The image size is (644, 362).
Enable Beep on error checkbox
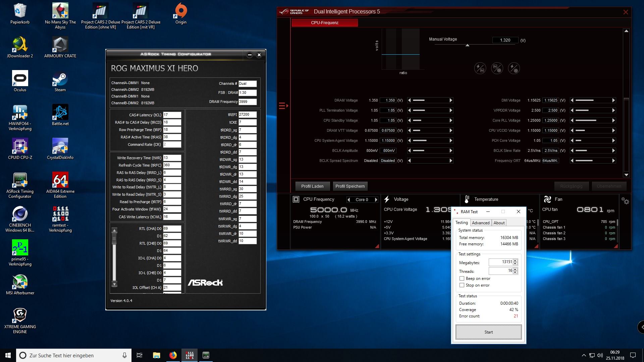click(x=462, y=279)
